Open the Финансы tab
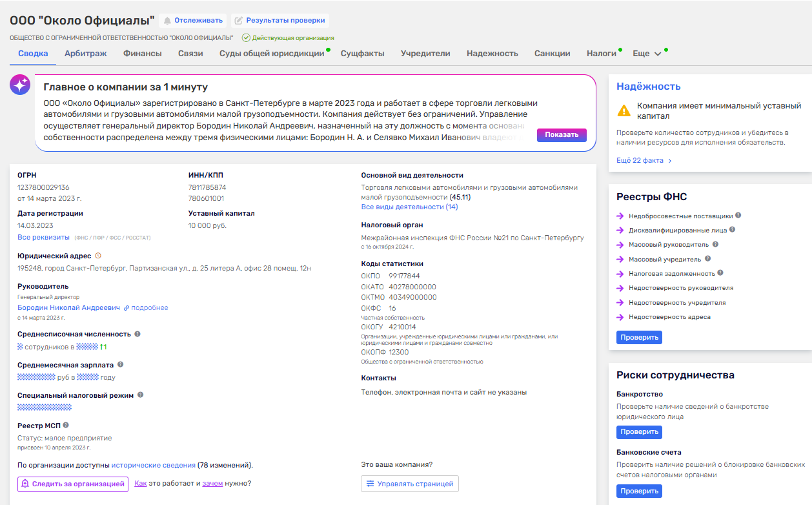Image resolution: width=812 pixels, height=505 pixels. [x=143, y=54]
